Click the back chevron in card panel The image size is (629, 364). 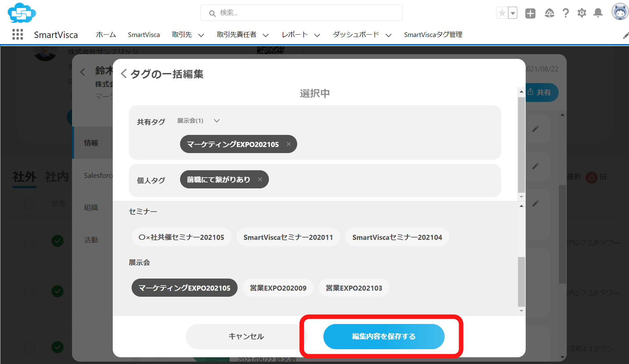83,72
